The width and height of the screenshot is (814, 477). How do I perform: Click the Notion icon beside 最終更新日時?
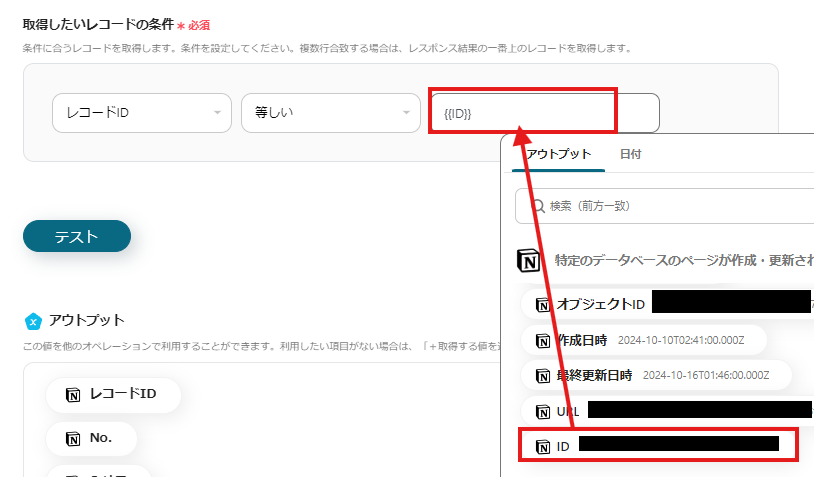[x=543, y=376]
